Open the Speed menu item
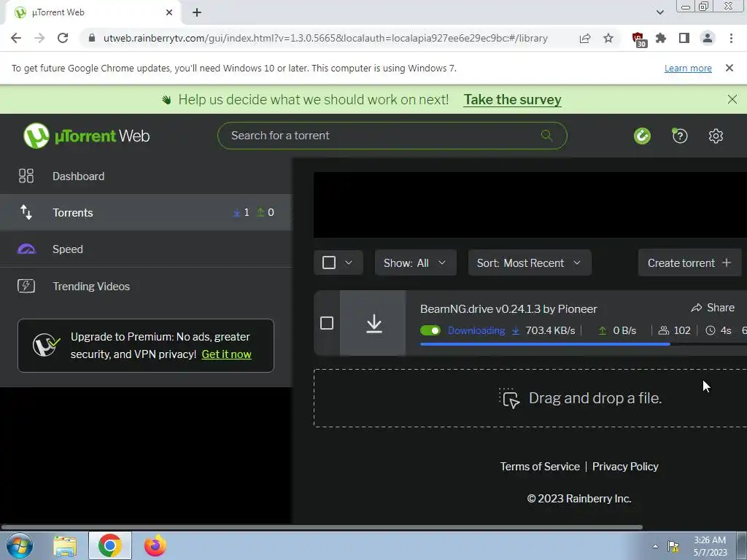Image resolution: width=747 pixels, height=560 pixels. pyautogui.click(x=146, y=249)
